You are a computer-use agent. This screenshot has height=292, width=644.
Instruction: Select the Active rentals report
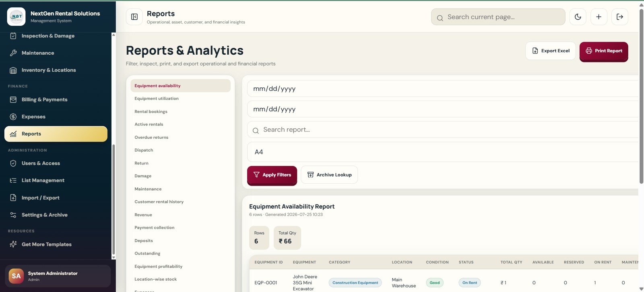pos(180,124)
